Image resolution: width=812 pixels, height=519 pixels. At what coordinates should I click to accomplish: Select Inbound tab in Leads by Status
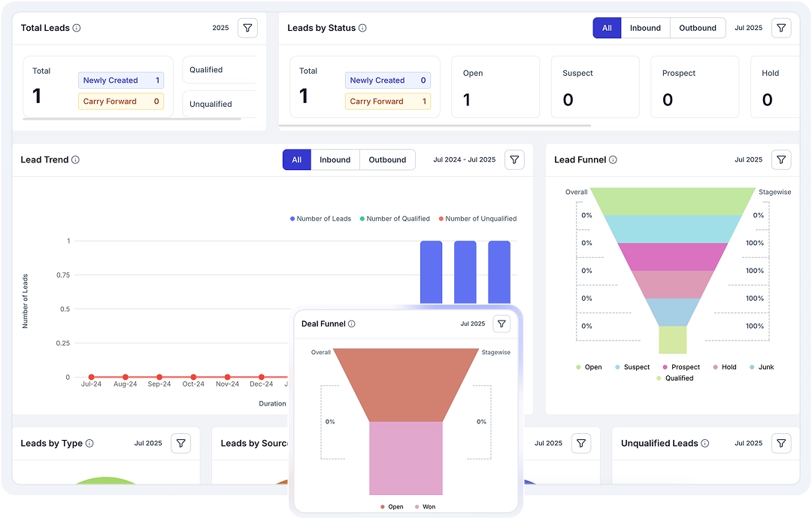tap(645, 28)
